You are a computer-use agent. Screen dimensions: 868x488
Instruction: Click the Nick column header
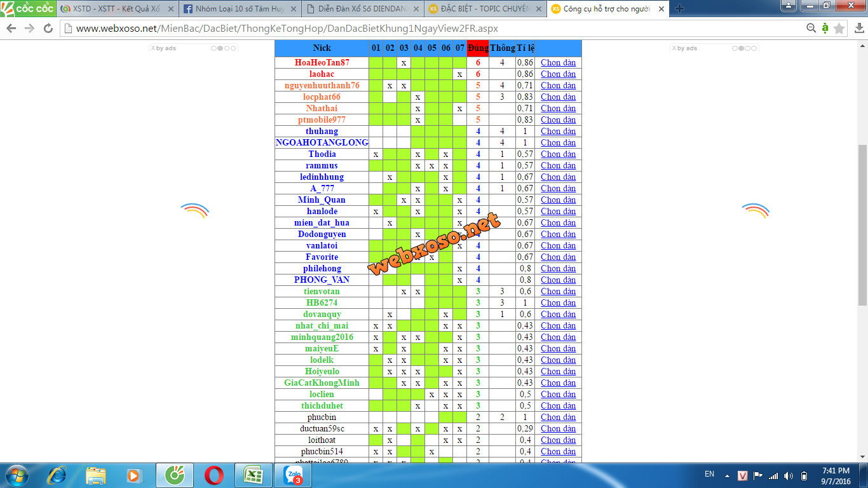[322, 48]
